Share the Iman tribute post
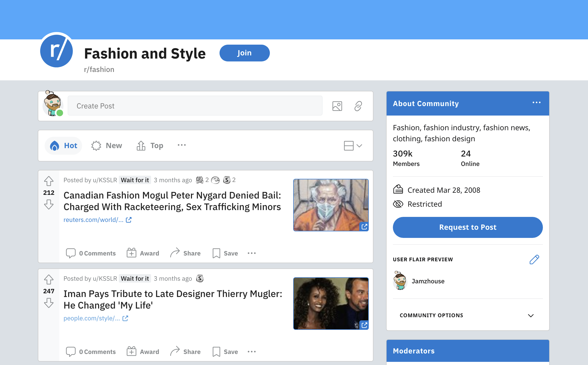The image size is (588, 365). [x=185, y=352]
